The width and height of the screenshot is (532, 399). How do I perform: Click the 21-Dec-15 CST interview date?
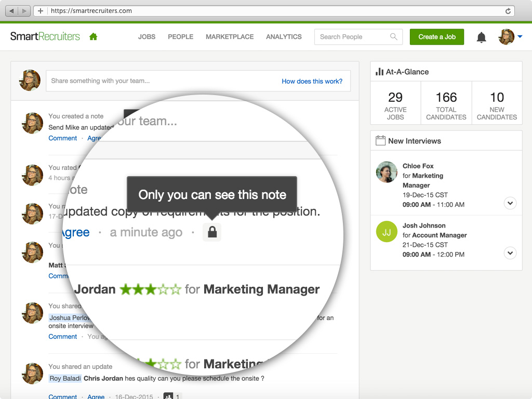[425, 245]
